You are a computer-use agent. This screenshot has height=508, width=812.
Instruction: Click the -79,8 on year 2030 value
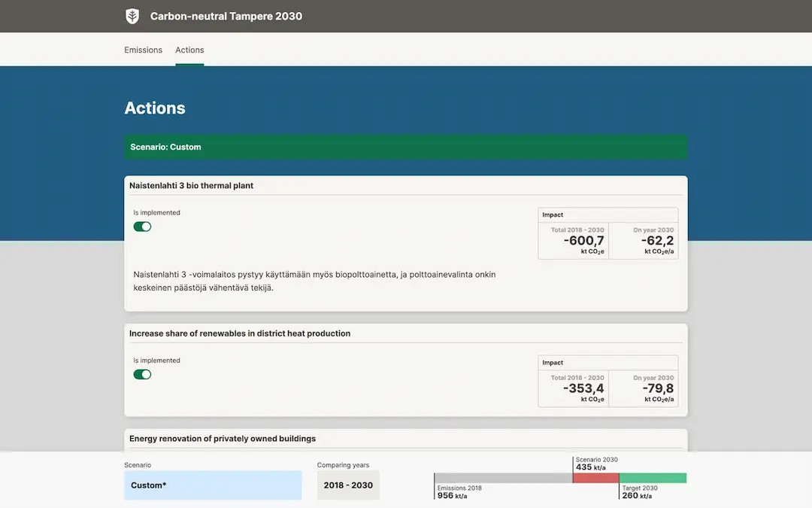click(657, 388)
